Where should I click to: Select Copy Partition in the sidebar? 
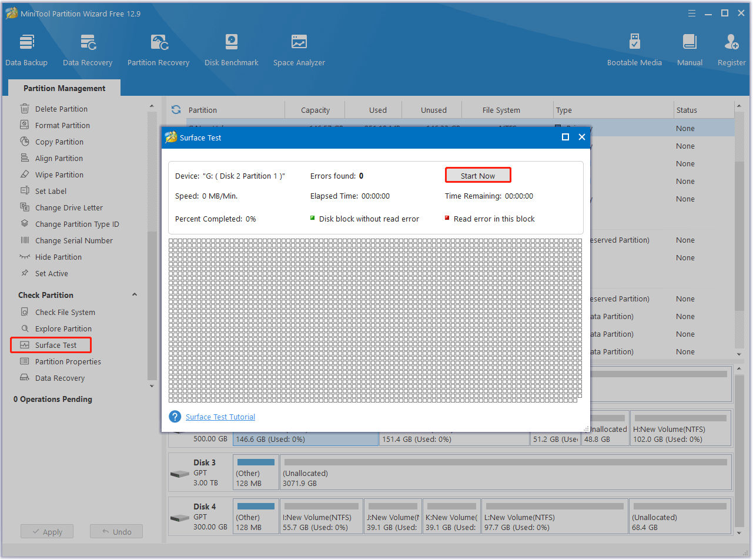point(59,142)
